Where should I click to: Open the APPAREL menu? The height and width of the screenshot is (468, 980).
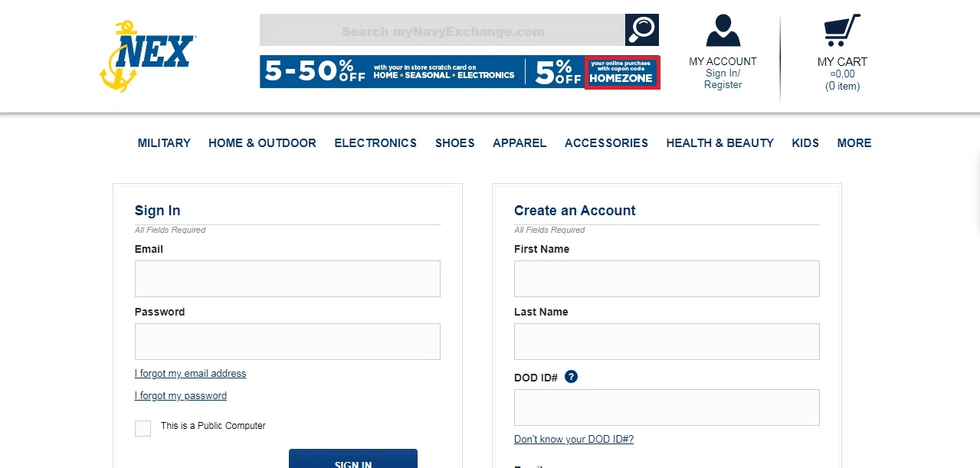point(519,143)
